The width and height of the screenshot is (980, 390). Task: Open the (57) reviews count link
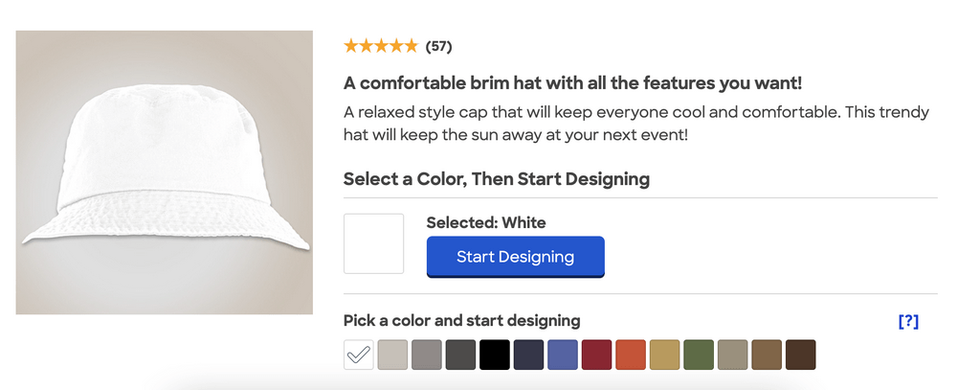(439, 46)
